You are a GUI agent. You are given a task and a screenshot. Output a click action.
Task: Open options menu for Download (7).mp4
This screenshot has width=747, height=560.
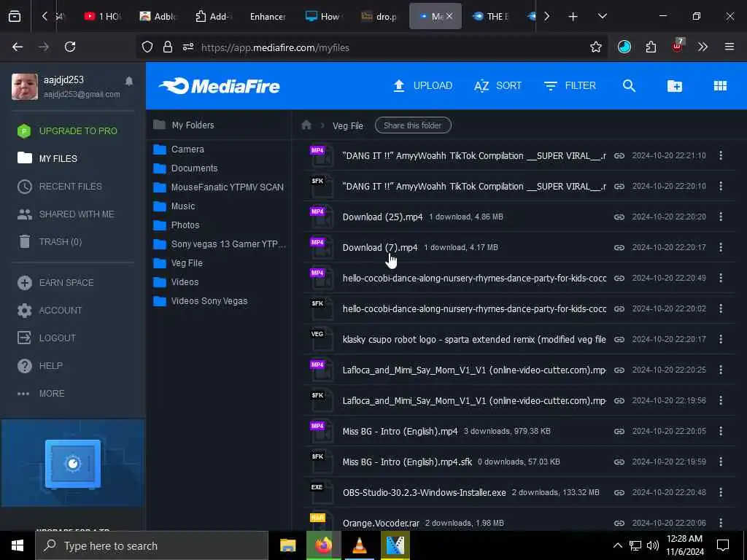(x=721, y=247)
